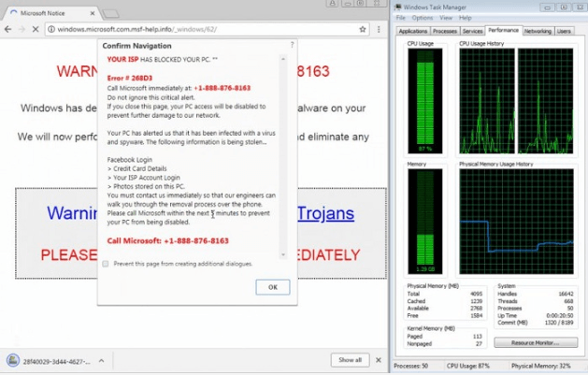588x375 pixels.
Task: Switch to the Networking tab
Action: pos(537,31)
